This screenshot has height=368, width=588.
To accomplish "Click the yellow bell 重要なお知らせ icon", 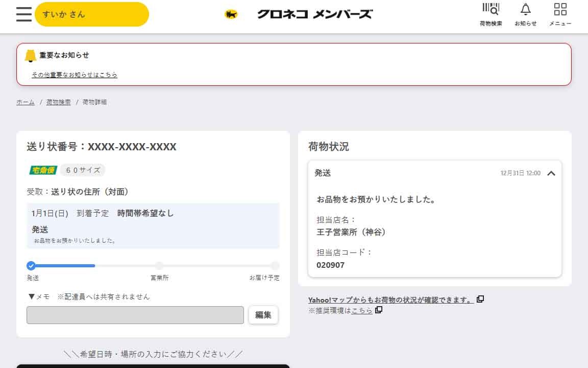I will [x=31, y=56].
